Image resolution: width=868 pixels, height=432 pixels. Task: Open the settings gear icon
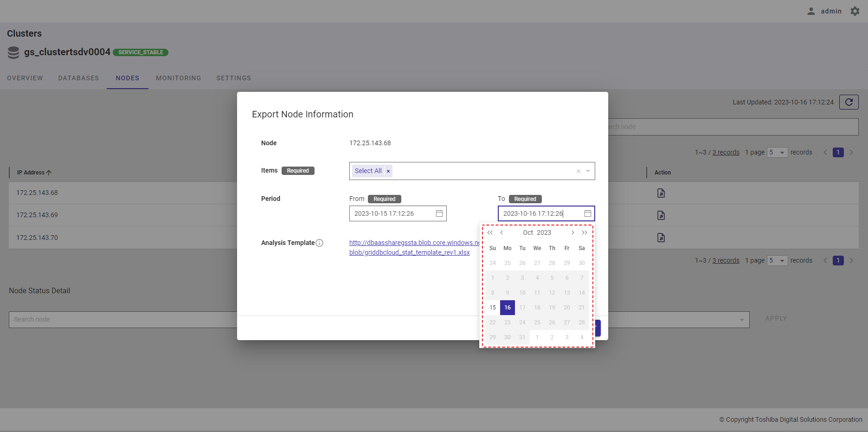tap(855, 11)
